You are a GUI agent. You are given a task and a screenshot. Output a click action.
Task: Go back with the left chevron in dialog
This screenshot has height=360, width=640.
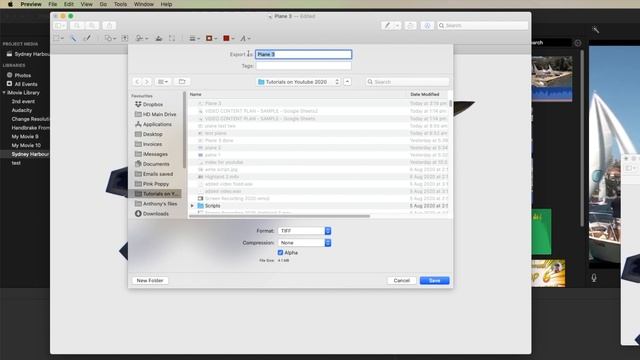137,82
